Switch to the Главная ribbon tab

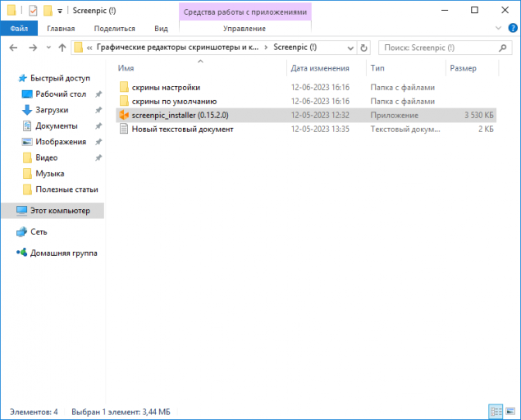(61, 29)
